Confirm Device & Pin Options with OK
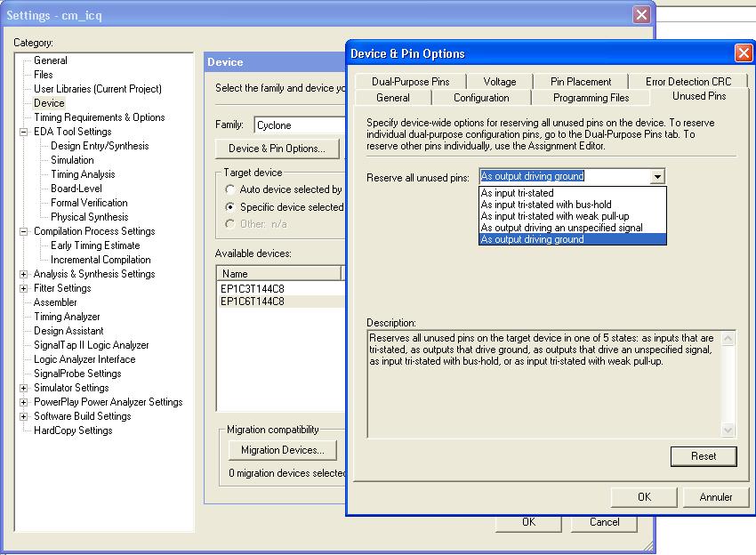The image size is (756, 555). (x=644, y=497)
